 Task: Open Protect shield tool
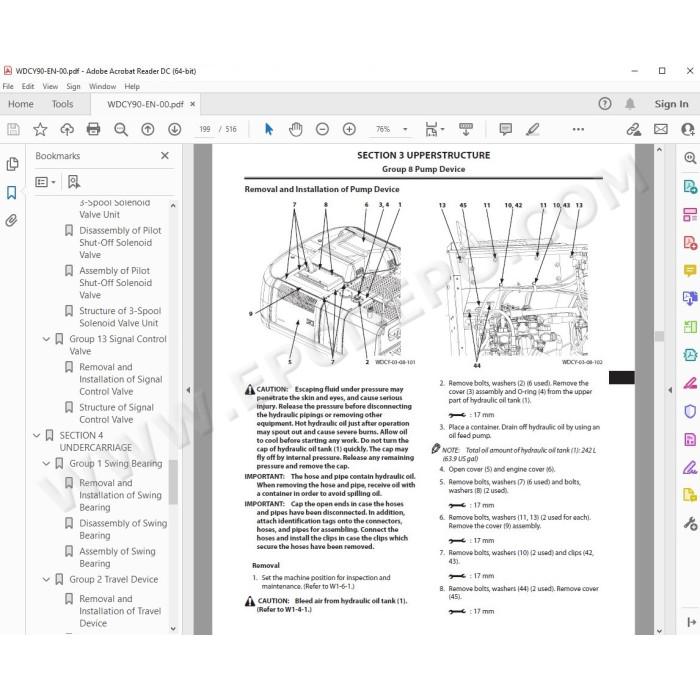point(690,411)
